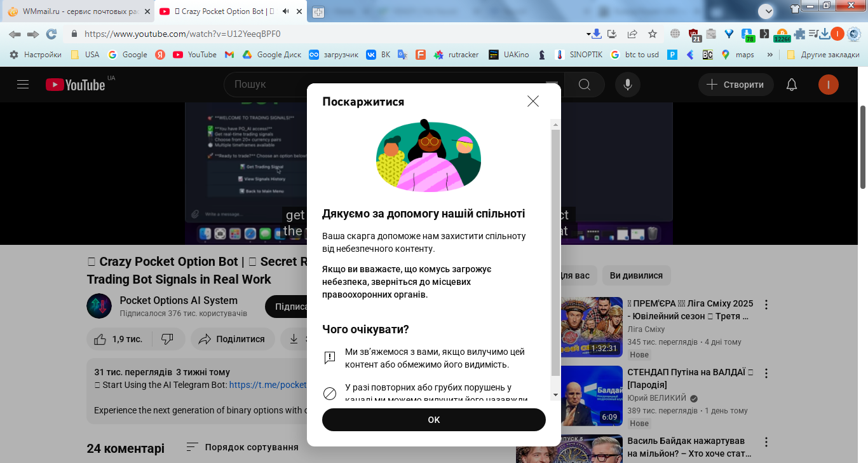Select the Ви дивилися filter chip

click(636, 275)
